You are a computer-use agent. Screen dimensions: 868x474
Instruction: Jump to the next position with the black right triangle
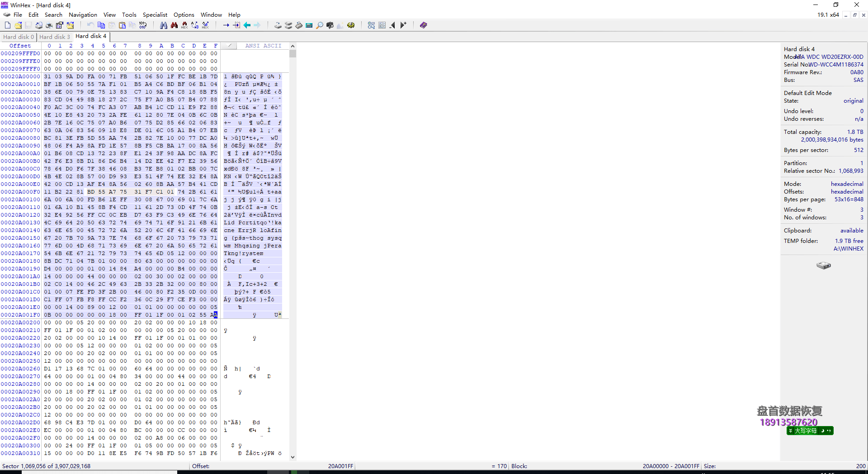[x=403, y=25]
